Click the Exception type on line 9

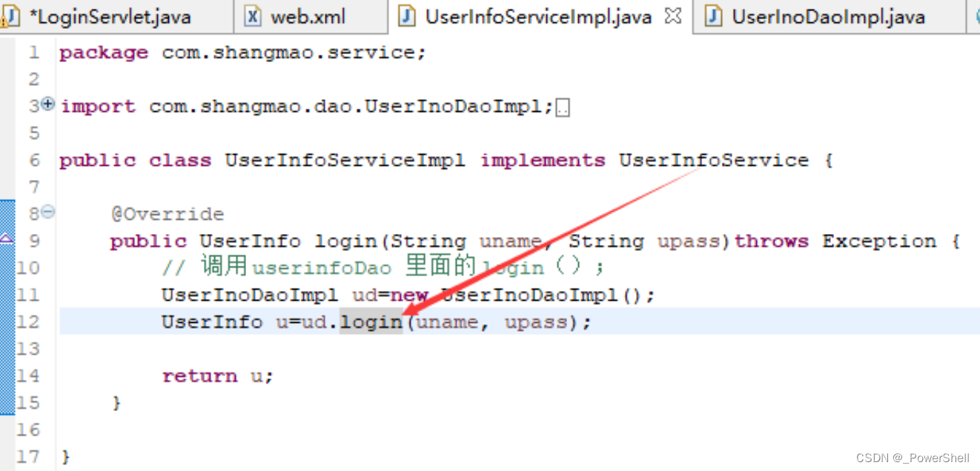879,241
